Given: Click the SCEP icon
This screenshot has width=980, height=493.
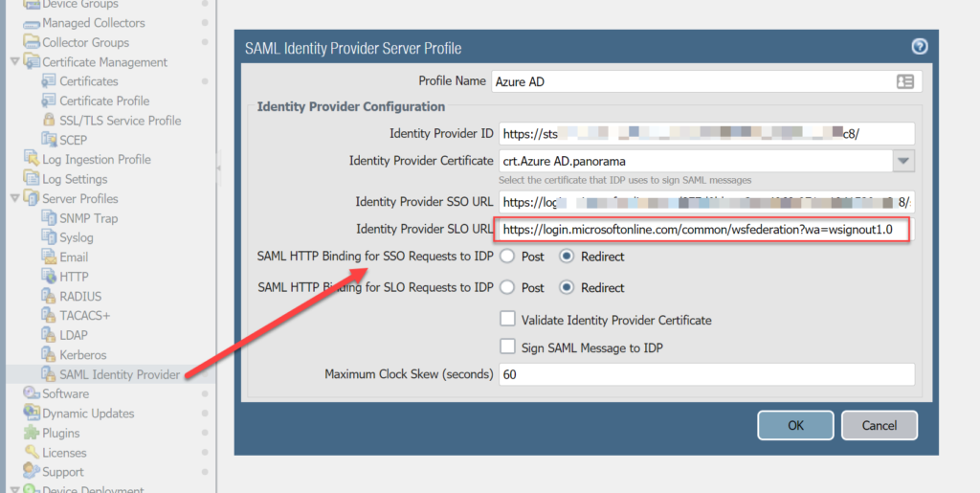Looking at the screenshot, I should pyautogui.click(x=49, y=140).
